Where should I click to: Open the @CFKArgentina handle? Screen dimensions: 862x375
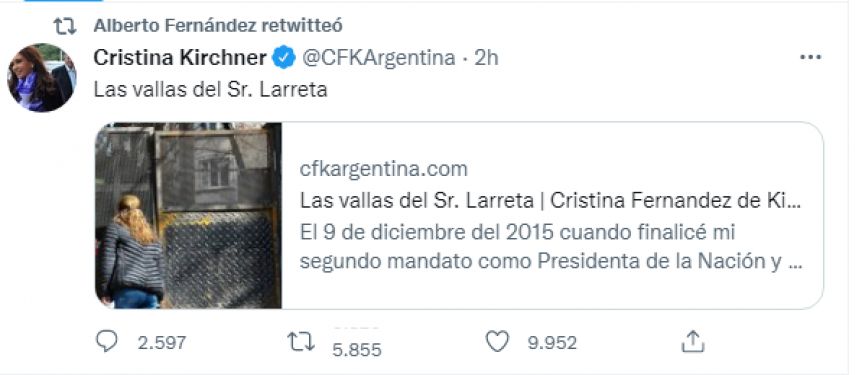[379, 58]
